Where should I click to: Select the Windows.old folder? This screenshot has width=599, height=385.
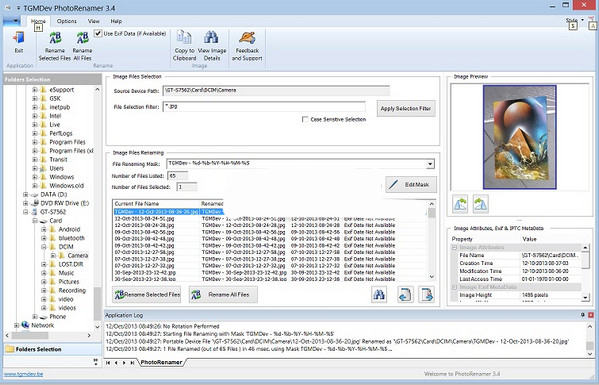66,186
